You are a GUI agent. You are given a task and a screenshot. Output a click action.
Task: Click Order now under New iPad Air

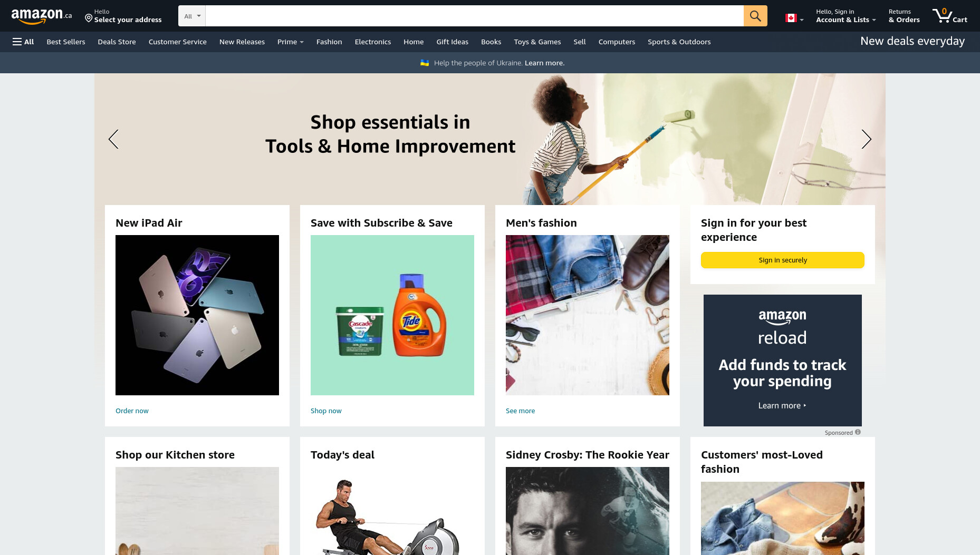tap(132, 411)
